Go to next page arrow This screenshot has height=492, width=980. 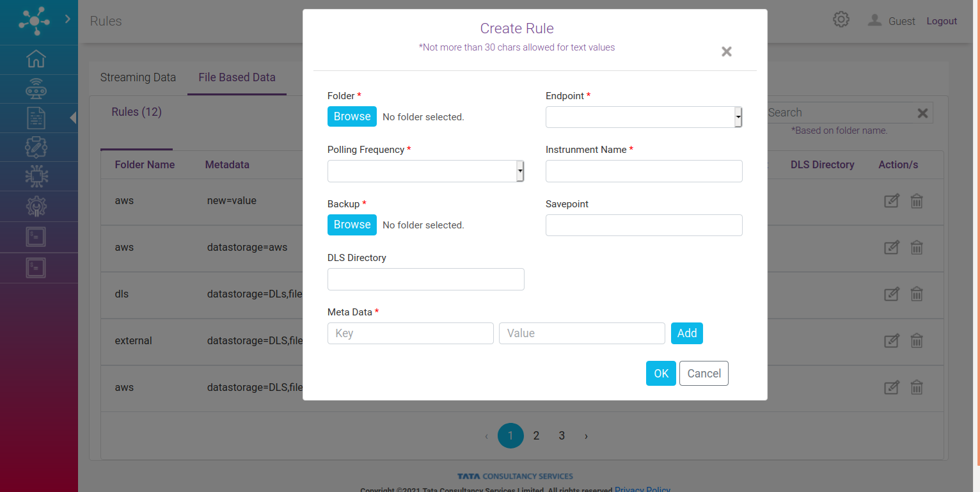[586, 436]
